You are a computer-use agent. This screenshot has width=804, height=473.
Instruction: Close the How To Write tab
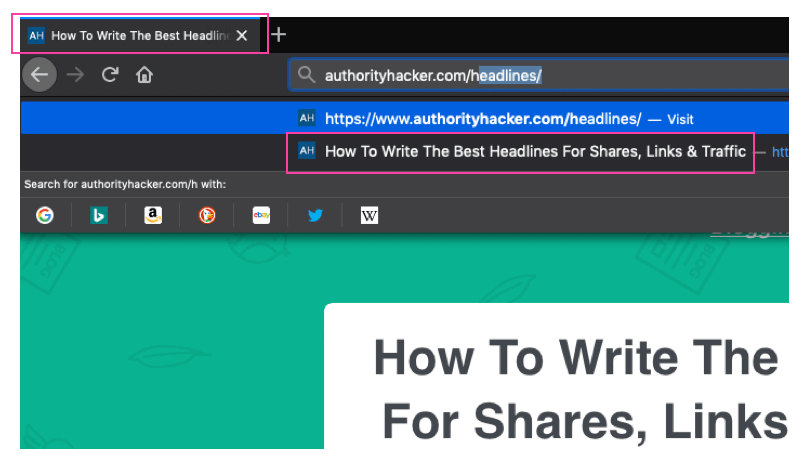241,35
